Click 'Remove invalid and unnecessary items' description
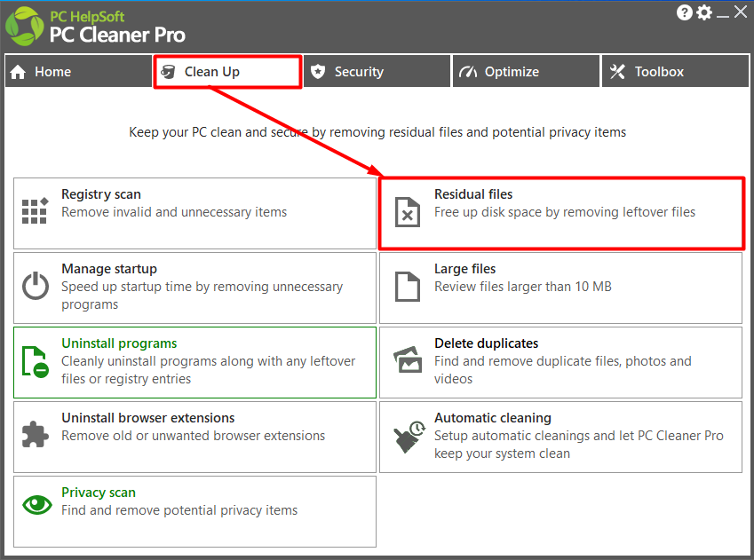The height and width of the screenshot is (560, 754). click(x=174, y=212)
